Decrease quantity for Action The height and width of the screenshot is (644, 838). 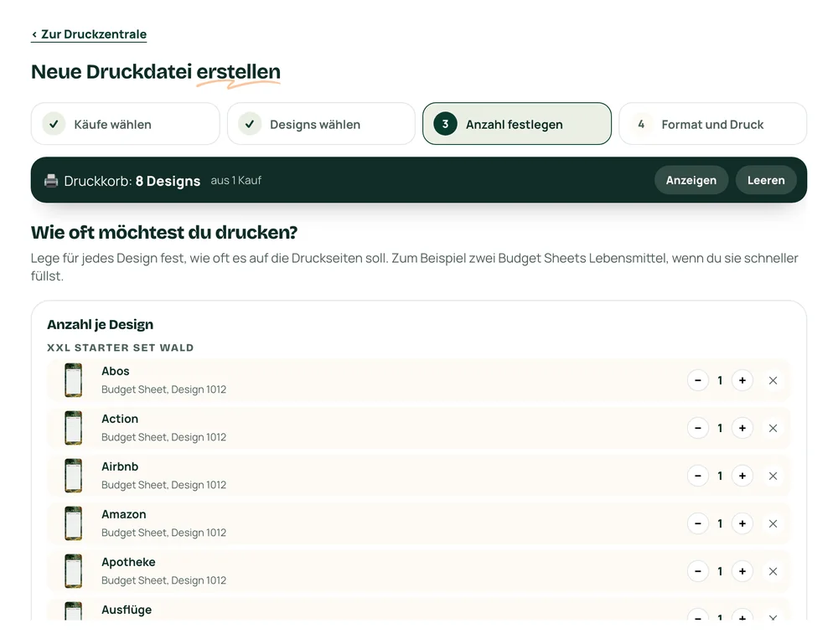coord(697,428)
